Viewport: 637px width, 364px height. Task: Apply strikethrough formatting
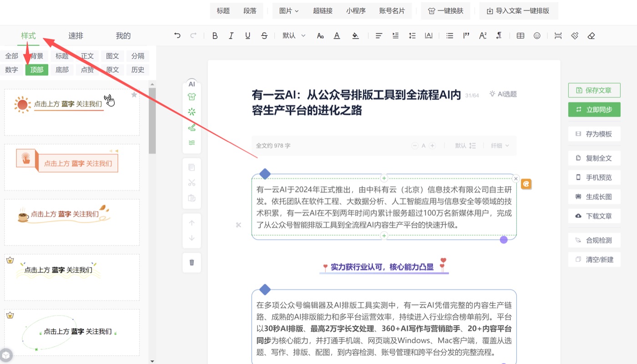(x=264, y=35)
